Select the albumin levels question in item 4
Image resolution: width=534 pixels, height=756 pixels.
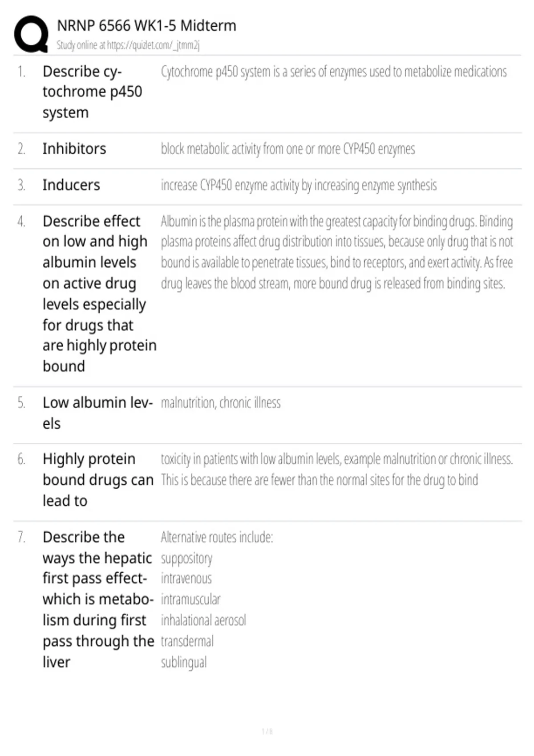point(99,294)
